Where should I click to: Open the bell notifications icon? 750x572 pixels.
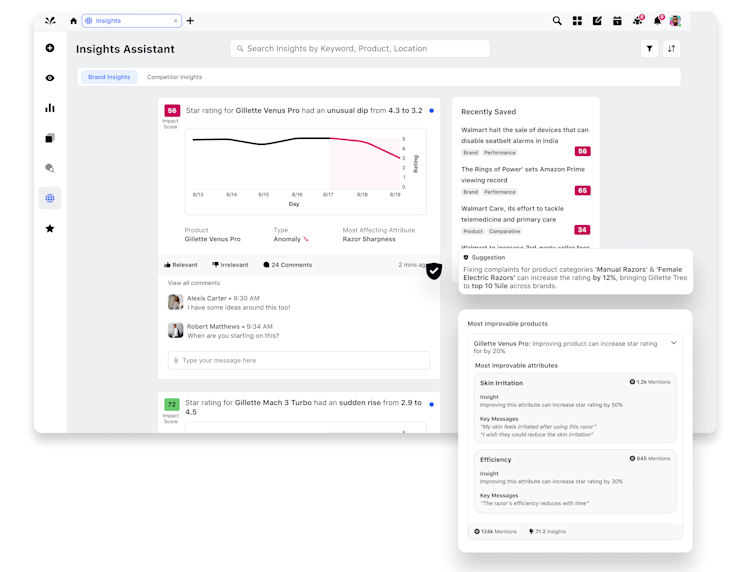tap(659, 20)
